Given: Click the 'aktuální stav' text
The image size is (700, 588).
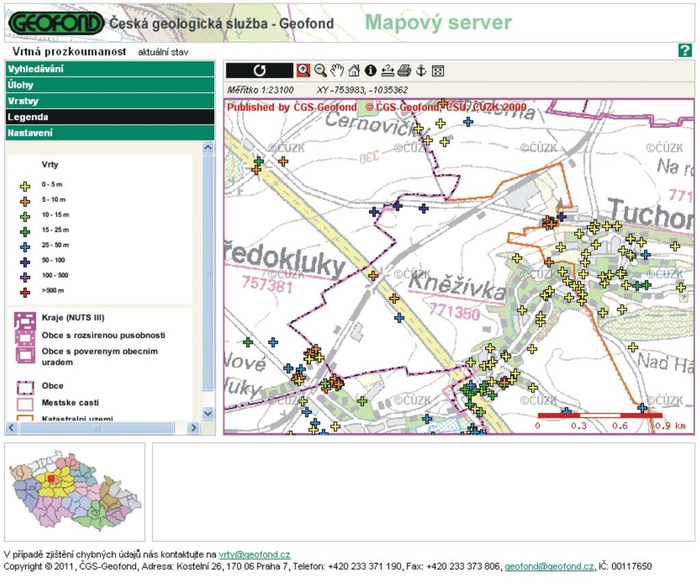Looking at the screenshot, I should (163, 52).
